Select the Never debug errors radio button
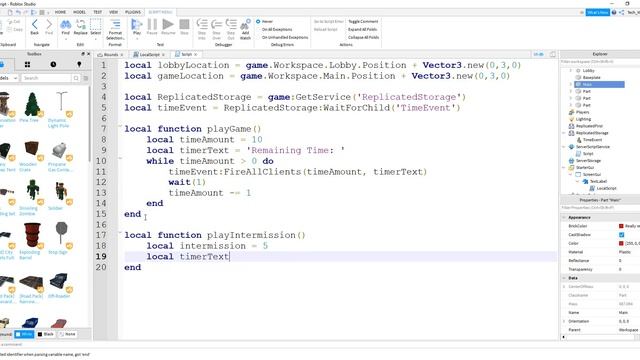Viewport: 640px width, 360px height. [x=258, y=21]
